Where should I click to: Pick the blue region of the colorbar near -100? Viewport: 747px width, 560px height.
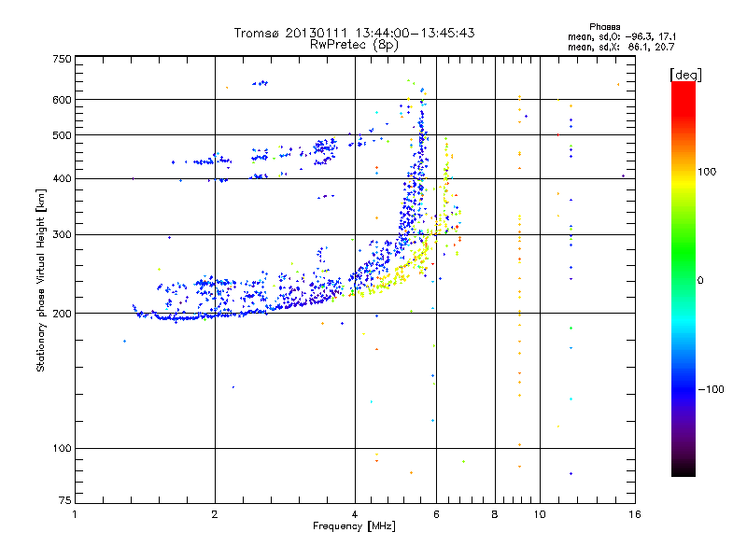(x=684, y=388)
